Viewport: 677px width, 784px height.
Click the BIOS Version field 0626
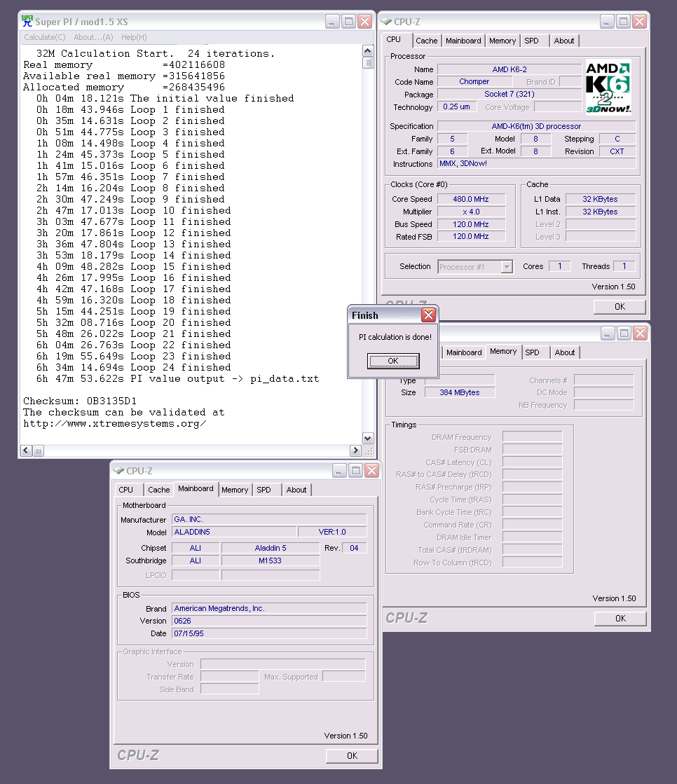269,621
